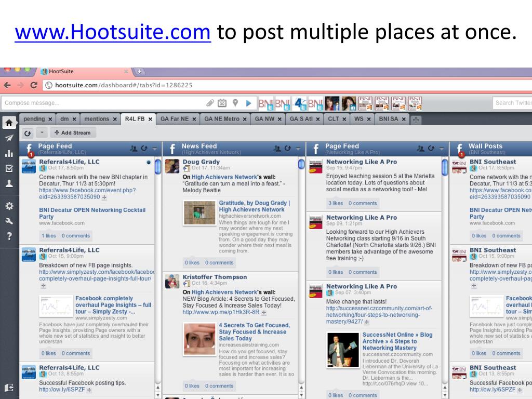Add a new tab with the plus button

tap(416, 120)
